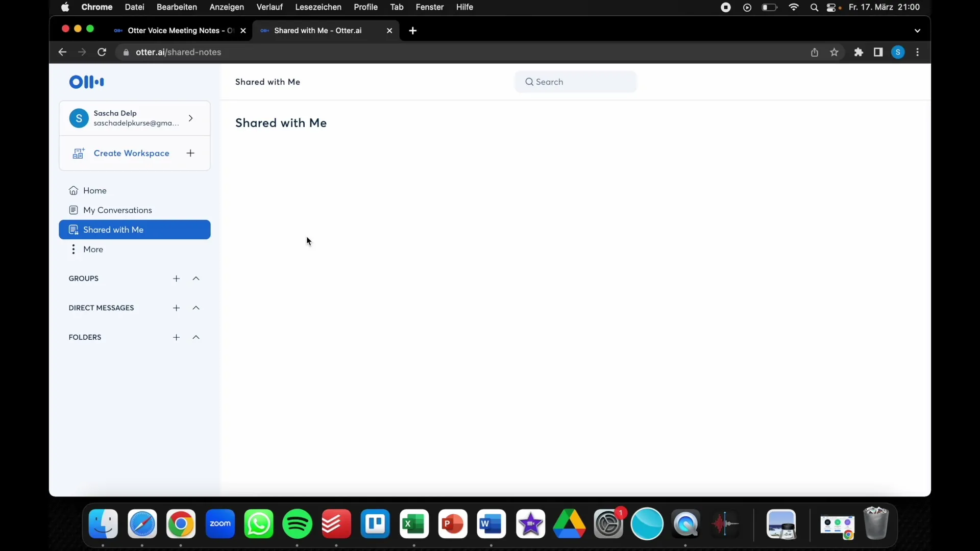Image resolution: width=980 pixels, height=551 pixels.
Task: Click the Create Workspace button
Action: tap(134, 153)
